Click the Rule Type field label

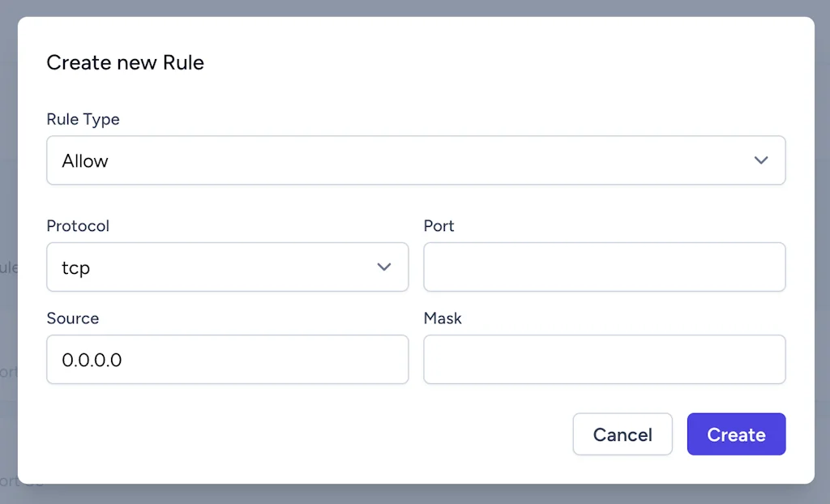pyautogui.click(x=83, y=119)
